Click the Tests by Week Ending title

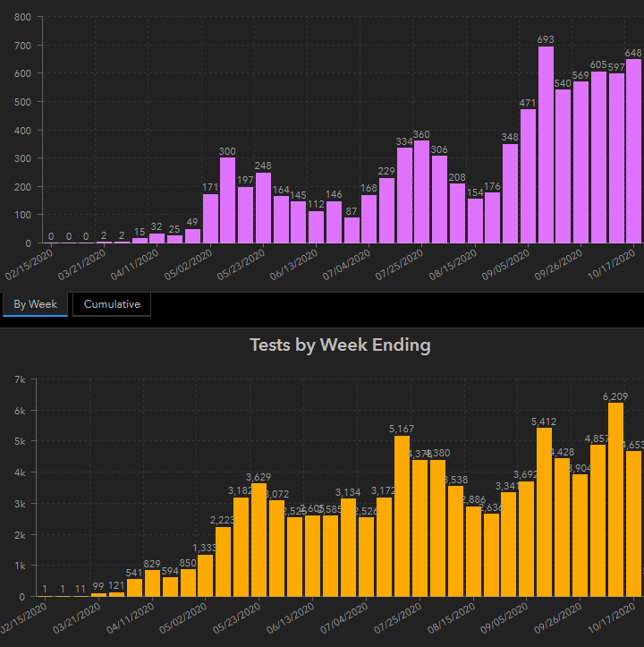point(341,345)
